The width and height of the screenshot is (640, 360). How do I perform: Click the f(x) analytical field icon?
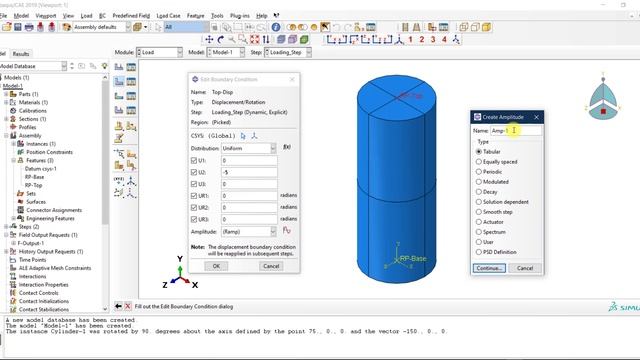tap(287, 147)
